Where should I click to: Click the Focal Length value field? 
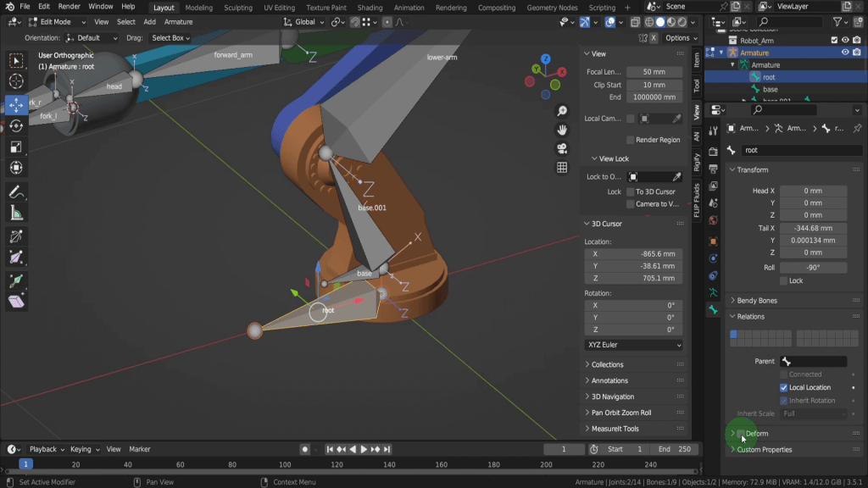(x=656, y=72)
